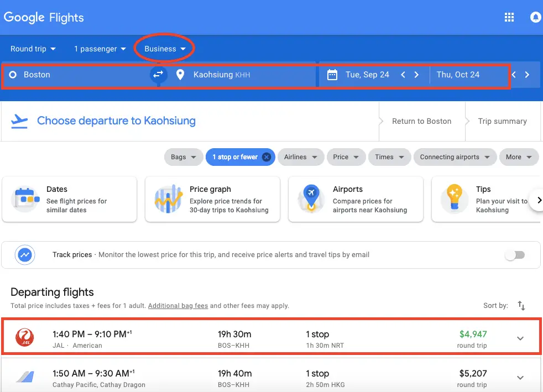Viewport: 543px width, 392px height.
Task: Open the Connecting airports filter
Action: tap(455, 157)
